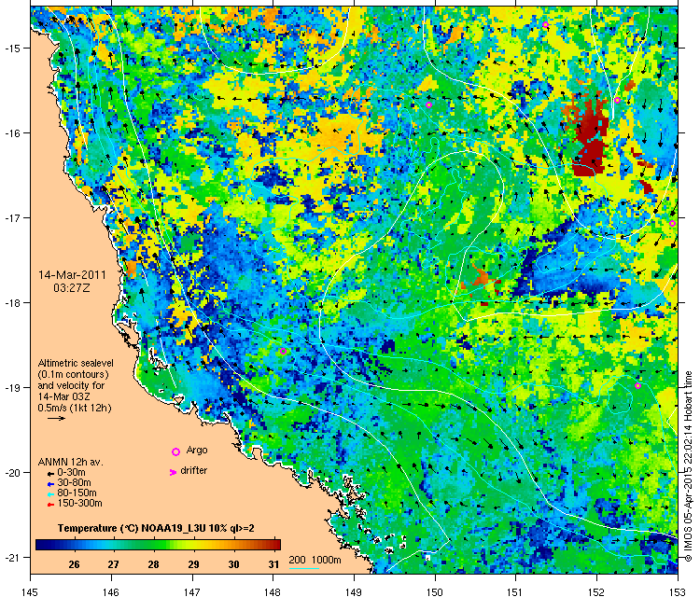Select Argo float marker near 149.9°E, 15.7°S
700x597 pixels.
coord(429,104)
